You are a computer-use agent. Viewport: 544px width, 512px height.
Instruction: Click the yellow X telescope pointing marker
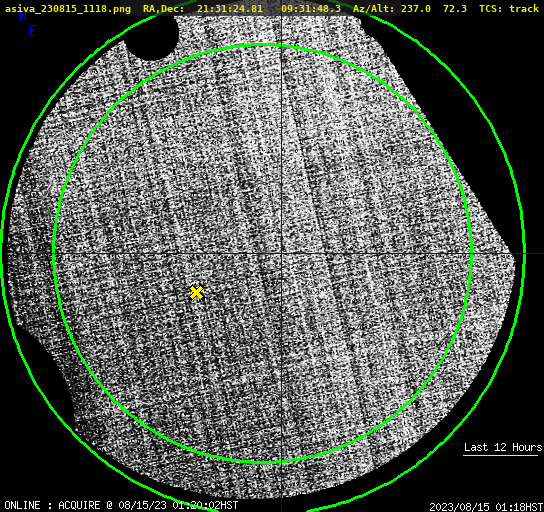197,292
